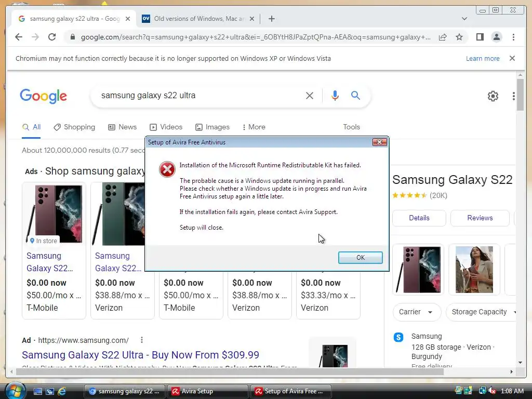Start voice search with microphone icon
The image size is (532, 399).
coord(335,96)
